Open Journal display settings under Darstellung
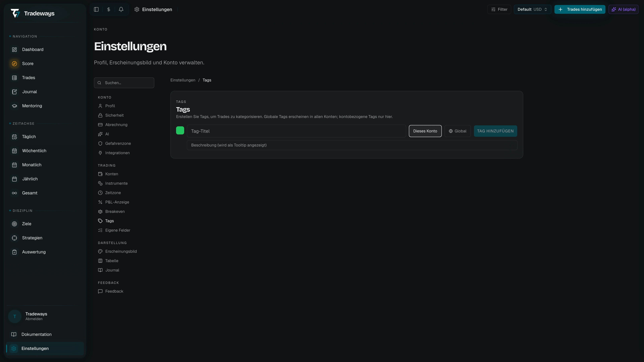644x362 pixels. (x=112, y=270)
